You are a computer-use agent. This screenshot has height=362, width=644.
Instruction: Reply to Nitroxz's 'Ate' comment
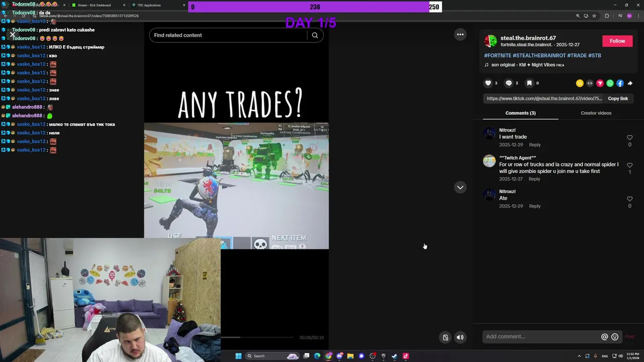[x=535, y=206]
